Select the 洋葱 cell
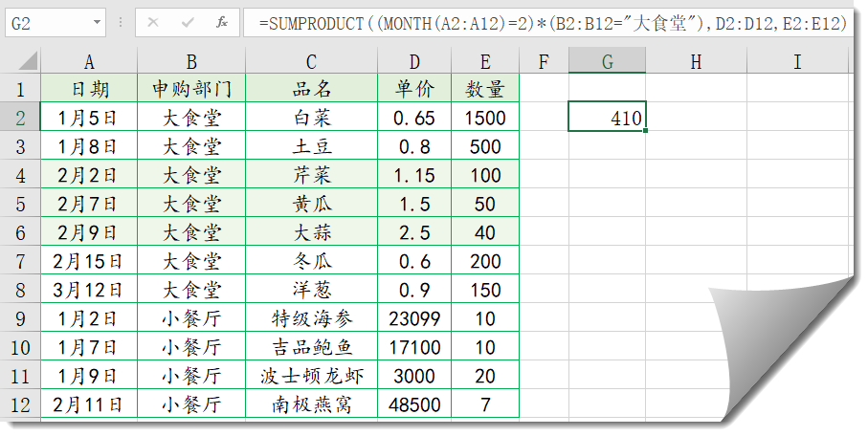Viewport: 868px width, 436px height. point(312,290)
